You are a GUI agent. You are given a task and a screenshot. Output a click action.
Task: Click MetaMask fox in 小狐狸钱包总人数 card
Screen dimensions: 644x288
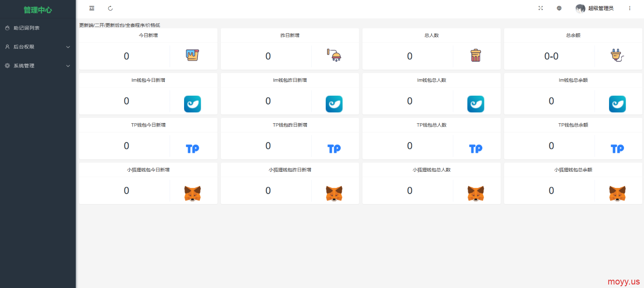coord(476,193)
